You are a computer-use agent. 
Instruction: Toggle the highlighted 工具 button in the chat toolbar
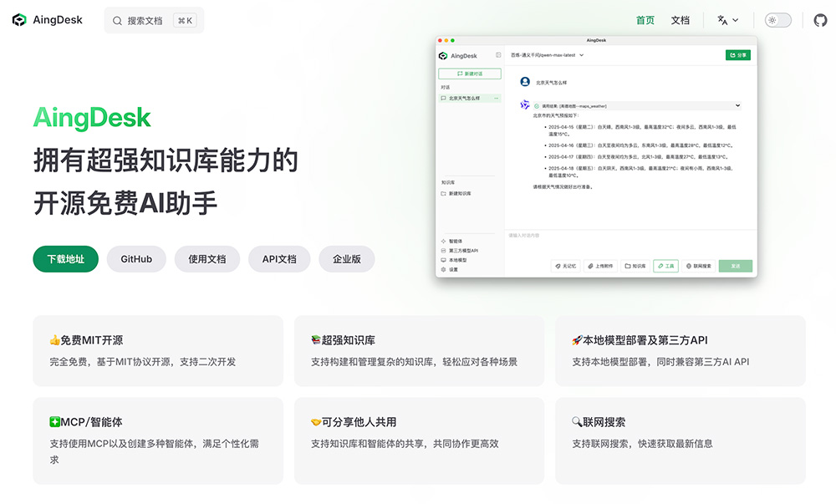click(666, 266)
